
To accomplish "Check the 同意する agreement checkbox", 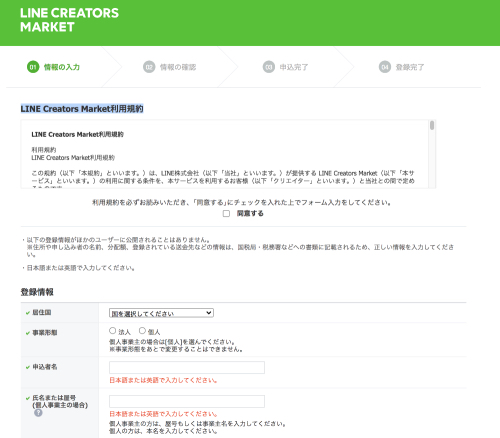I will pos(226,213).
